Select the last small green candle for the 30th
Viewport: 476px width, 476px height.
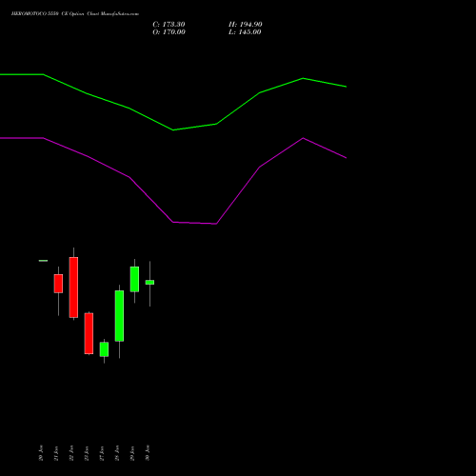point(149,282)
